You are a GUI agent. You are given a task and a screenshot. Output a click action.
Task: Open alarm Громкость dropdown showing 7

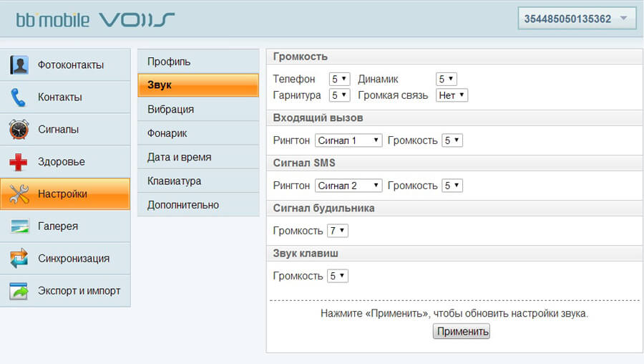click(337, 231)
